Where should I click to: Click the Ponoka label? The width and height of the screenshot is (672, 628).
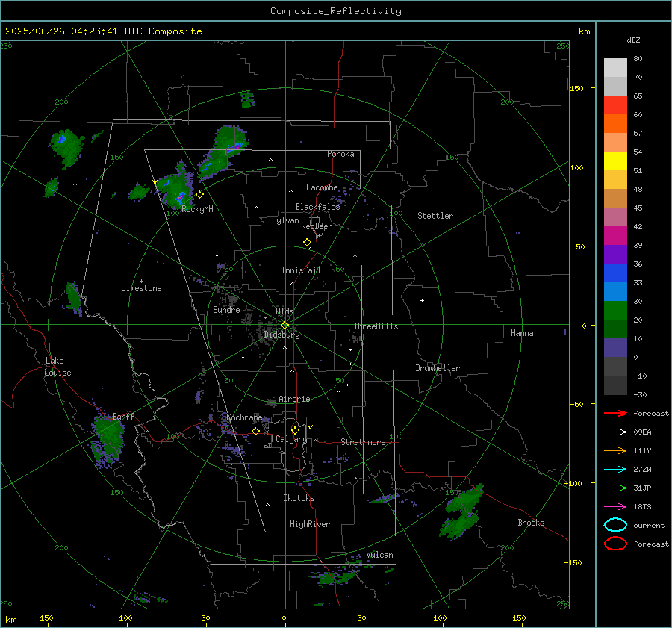pyautogui.click(x=340, y=154)
